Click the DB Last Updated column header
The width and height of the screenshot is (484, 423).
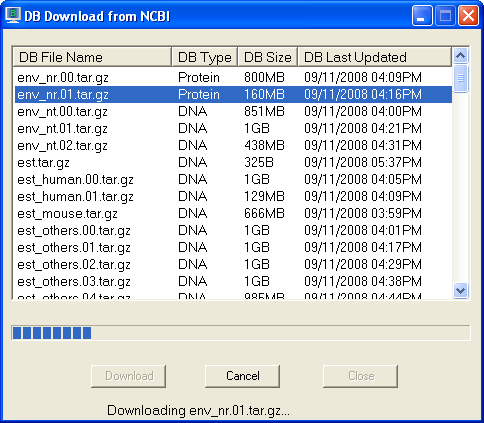click(x=375, y=57)
